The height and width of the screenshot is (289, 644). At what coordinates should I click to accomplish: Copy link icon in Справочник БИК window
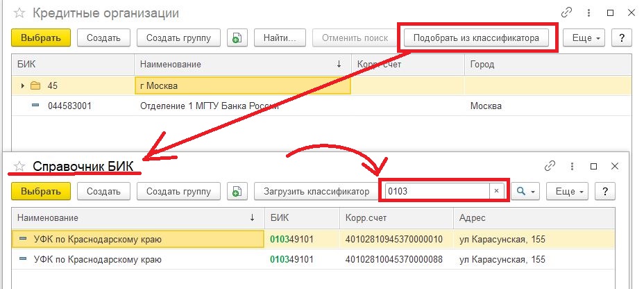550,166
